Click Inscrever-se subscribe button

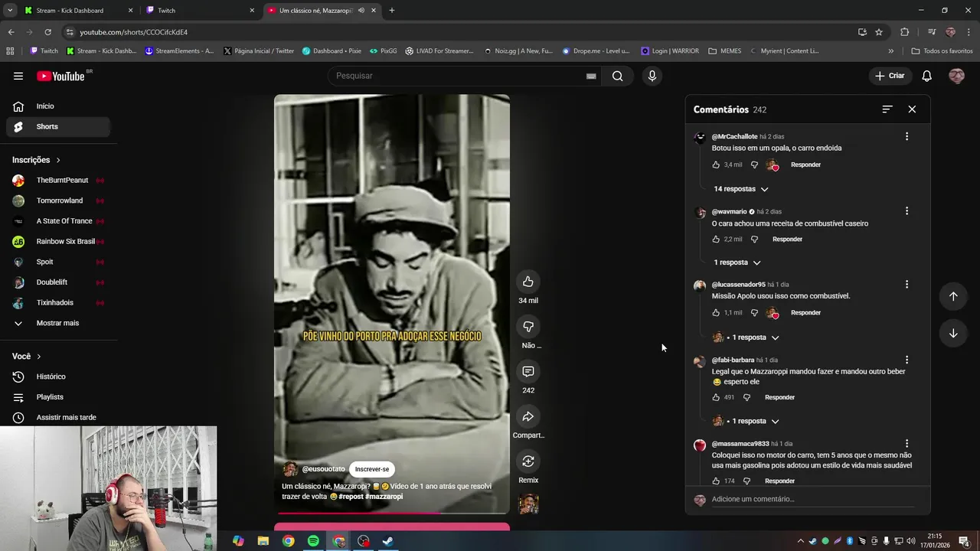click(x=372, y=469)
